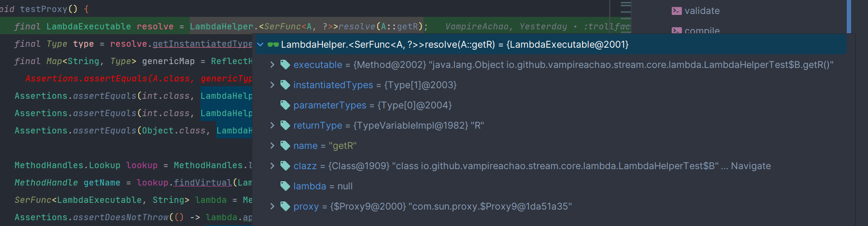Click the tag icon next to clazz

285,166
